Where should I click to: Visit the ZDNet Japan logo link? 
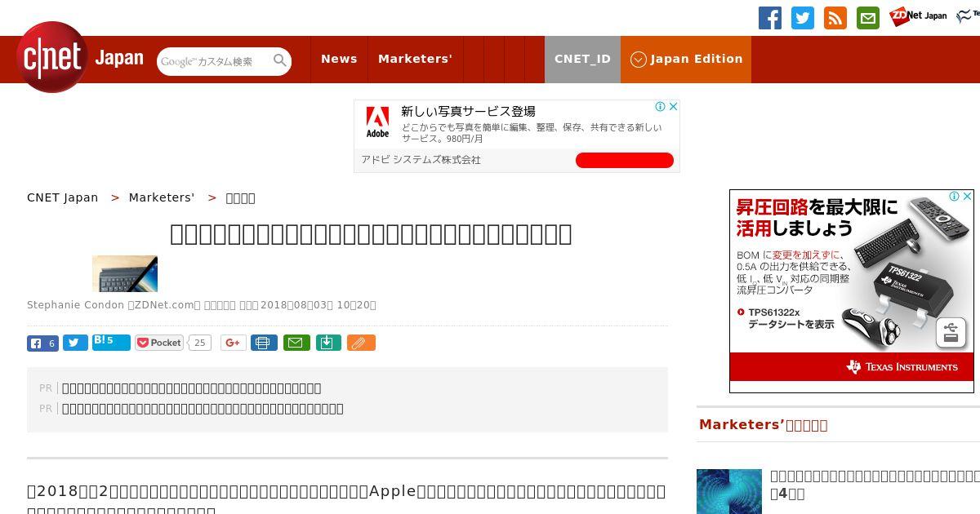(918, 16)
